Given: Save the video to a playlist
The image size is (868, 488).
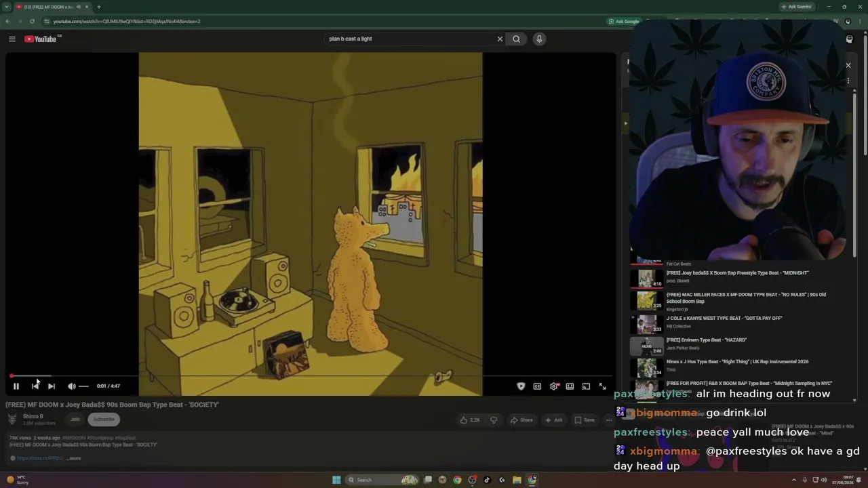Looking at the screenshot, I should (x=585, y=420).
